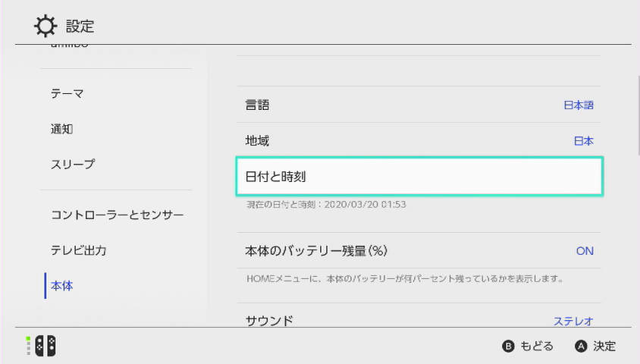Viewport: 640px width, 364px height.
Task: Click もどる to go back
Action: [x=528, y=346]
